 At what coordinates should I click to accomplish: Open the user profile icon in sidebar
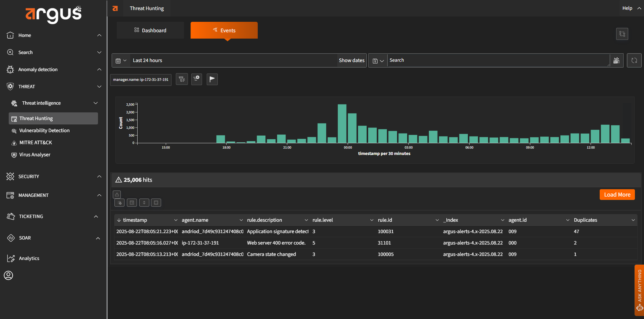[x=8, y=276]
